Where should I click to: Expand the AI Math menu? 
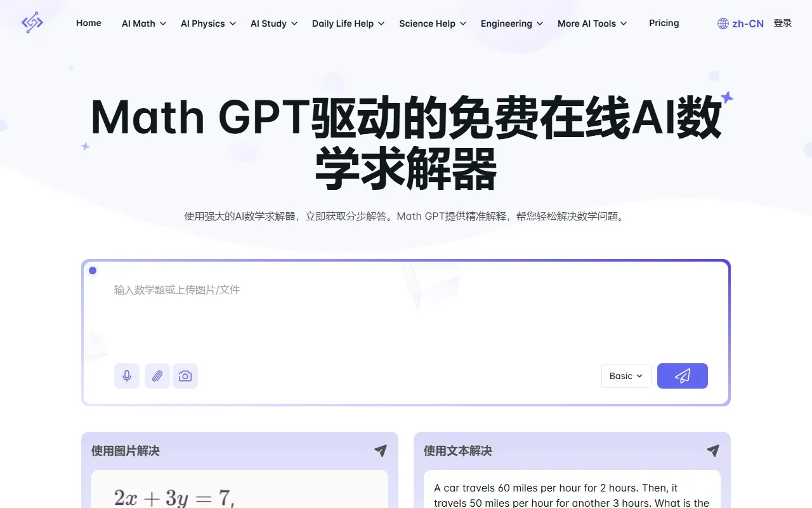(144, 23)
